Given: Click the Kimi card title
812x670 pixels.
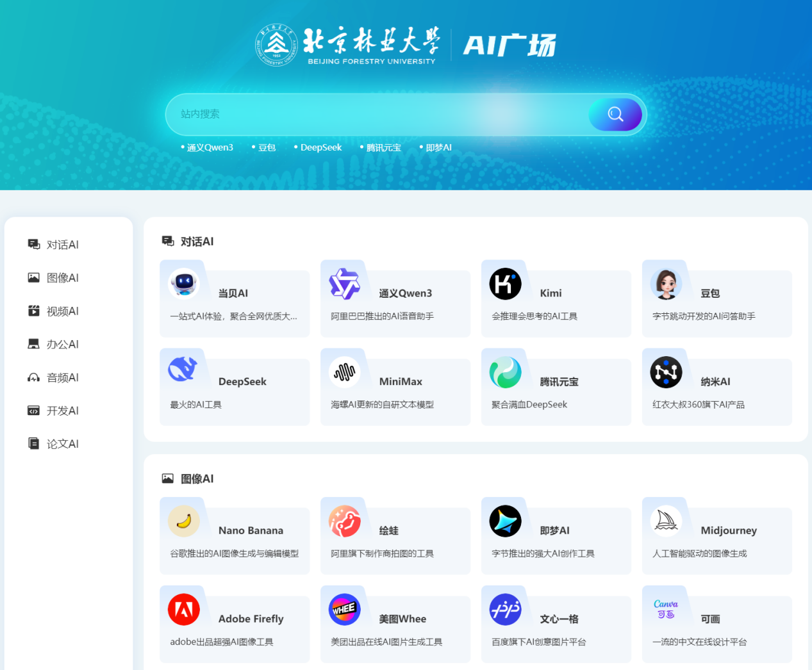Looking at the screenshot, I should click(551, 293).
